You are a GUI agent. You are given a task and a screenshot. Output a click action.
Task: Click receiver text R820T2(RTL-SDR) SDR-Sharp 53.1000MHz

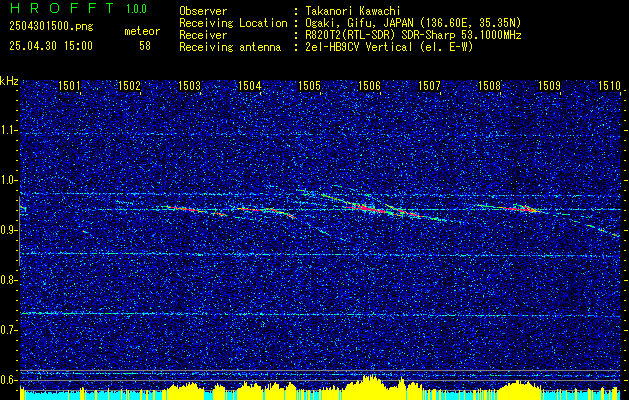tap(413, 35)
